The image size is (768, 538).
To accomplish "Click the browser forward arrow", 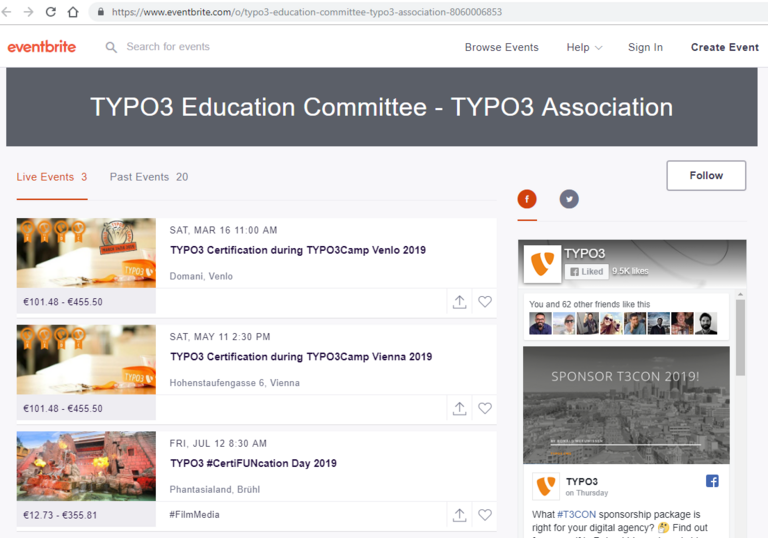I will coord(28,12).
